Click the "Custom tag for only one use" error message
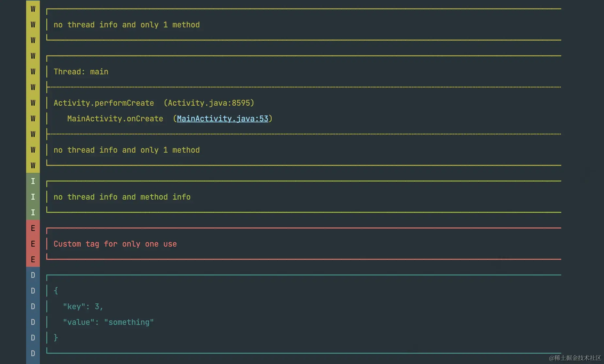 (x=115, y=244)
